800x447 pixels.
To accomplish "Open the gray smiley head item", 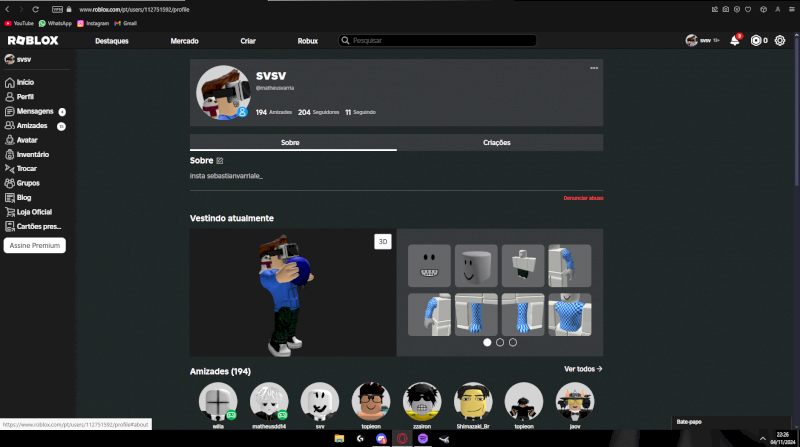I will coord(476,265).
